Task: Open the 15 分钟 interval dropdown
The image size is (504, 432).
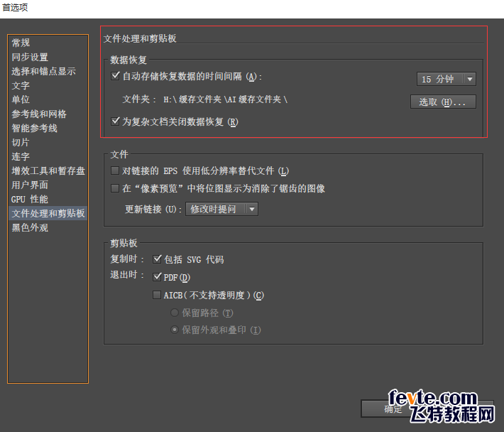Action: tap(446, 79)
